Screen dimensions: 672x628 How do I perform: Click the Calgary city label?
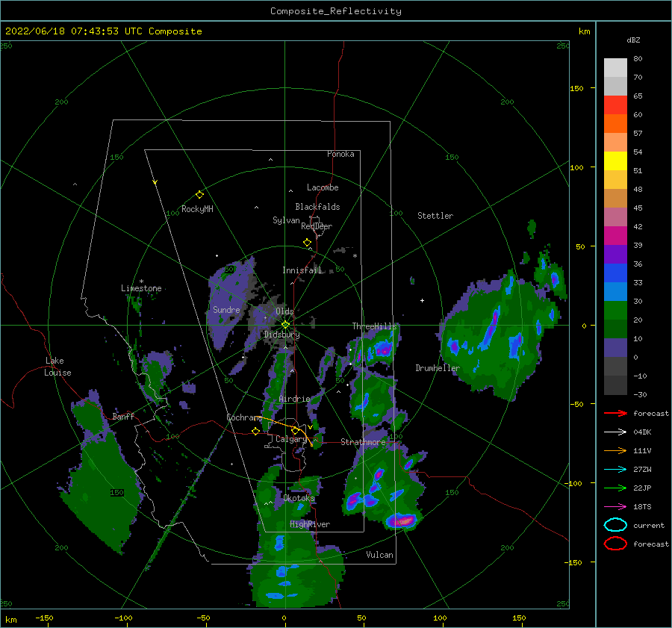coord(291,439)
